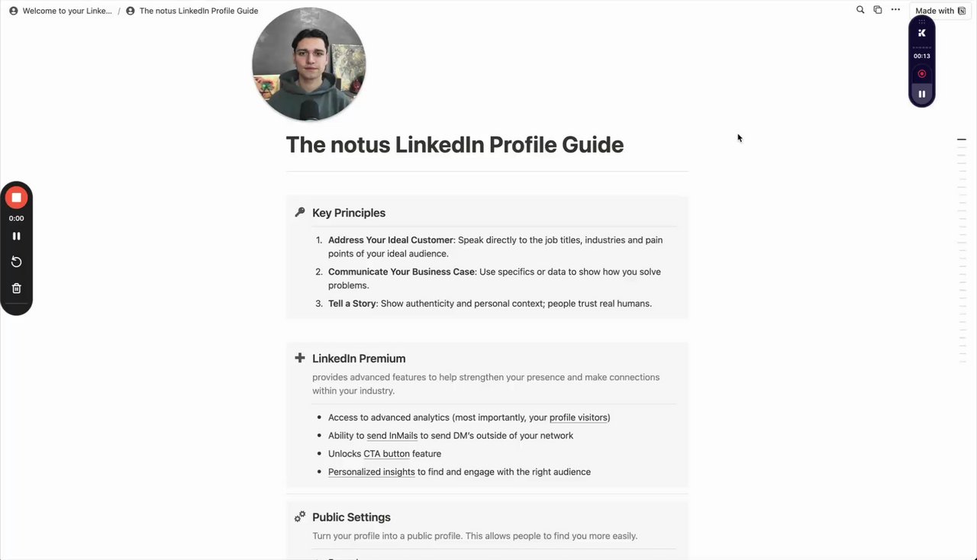
Task: Restart the recording using the circular arrow
Action: [16, 262]
